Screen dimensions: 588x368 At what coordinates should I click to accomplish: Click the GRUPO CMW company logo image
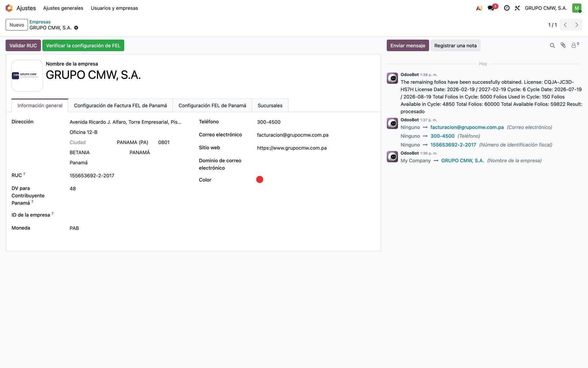coord(27,75)
